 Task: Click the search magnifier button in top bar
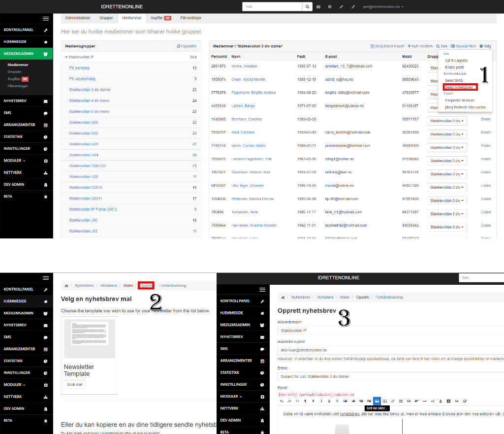point(308,7)
